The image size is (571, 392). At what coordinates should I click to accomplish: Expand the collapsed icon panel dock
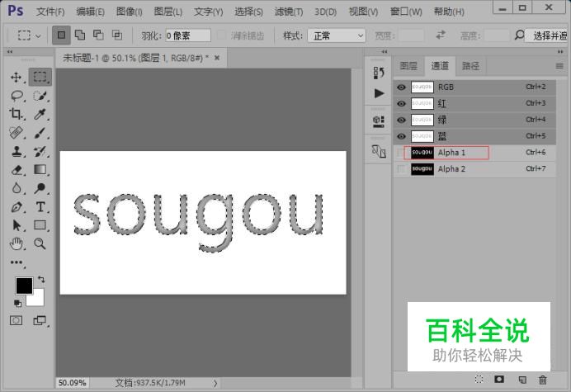385,52
